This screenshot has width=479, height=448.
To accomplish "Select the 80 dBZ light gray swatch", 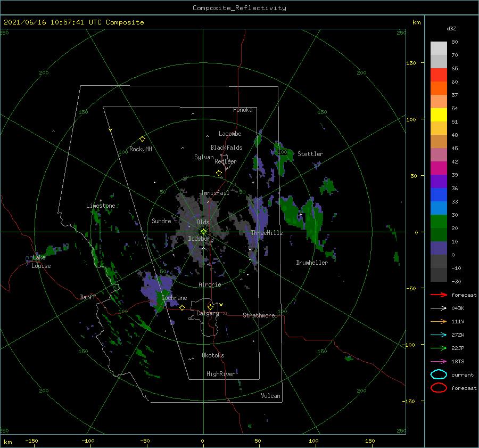I will [x=439, y=48].
